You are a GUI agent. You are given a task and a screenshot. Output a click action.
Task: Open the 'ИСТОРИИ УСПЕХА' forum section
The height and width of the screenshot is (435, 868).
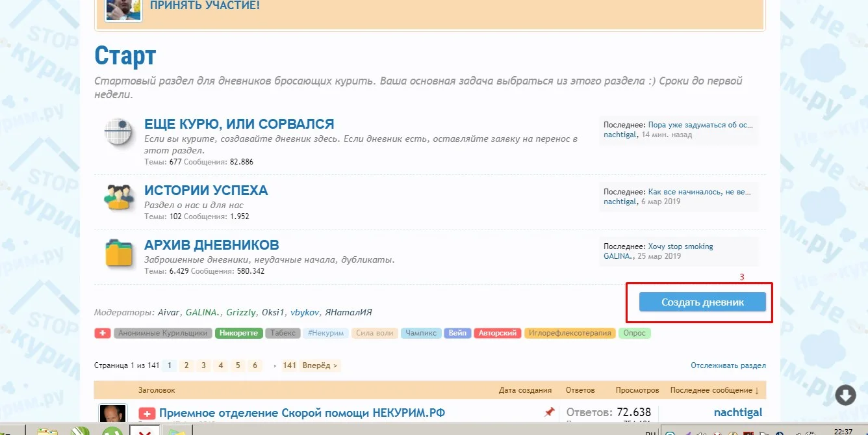pos(206,191)
